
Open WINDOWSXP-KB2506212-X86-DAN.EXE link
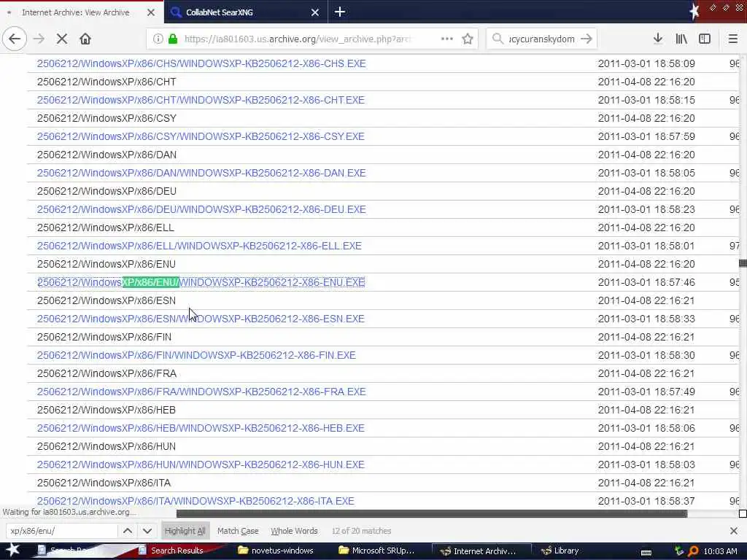(201, 173)
